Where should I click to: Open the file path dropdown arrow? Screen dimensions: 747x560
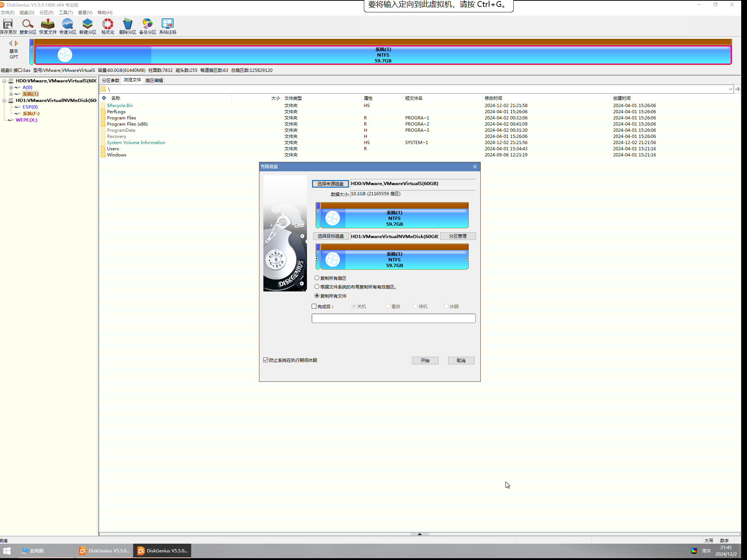(x=730, y=89)
